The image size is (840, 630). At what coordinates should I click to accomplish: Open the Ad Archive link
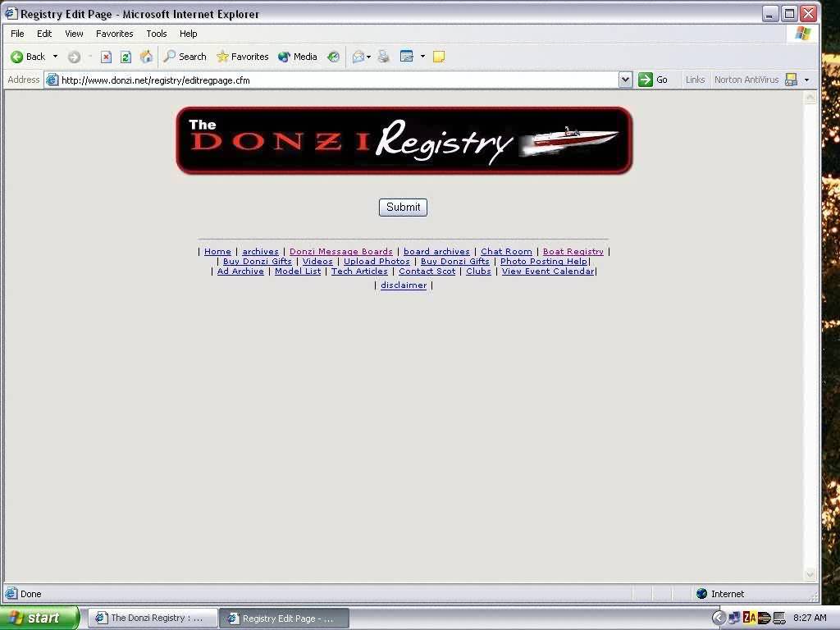[240, 271]
